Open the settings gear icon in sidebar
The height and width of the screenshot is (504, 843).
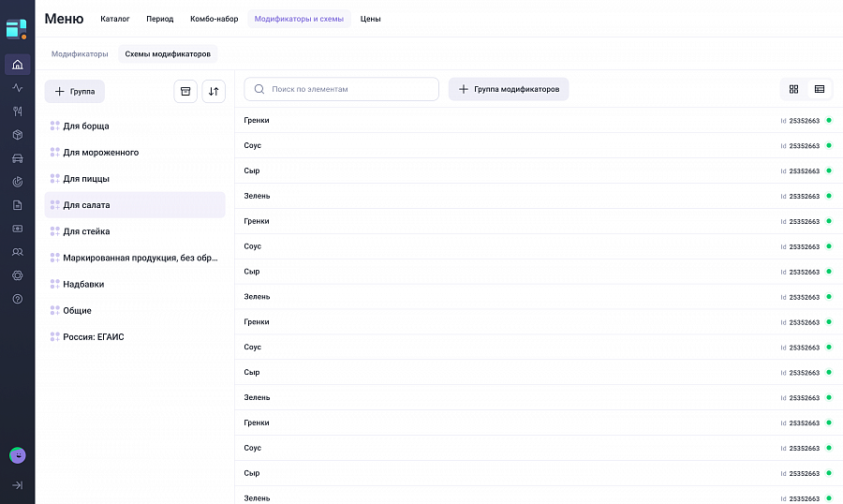coord(17,275)
